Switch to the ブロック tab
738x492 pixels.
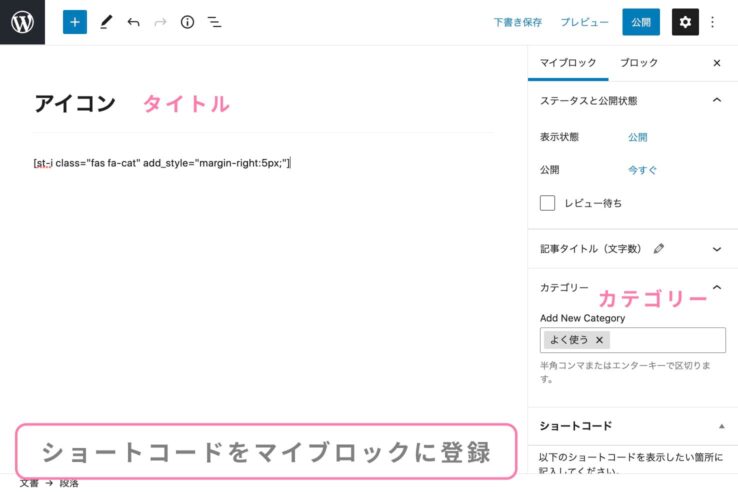click(x=639, y=63)
